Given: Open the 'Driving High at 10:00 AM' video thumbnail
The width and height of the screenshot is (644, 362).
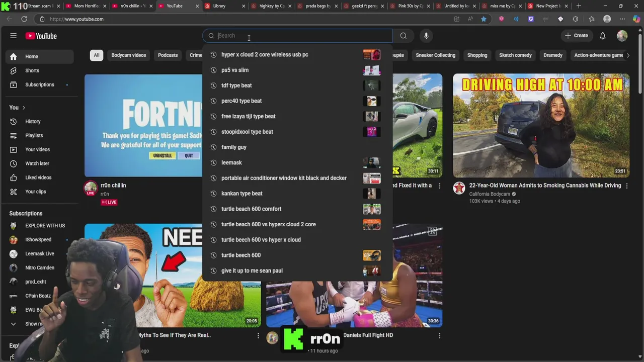Looking at the screenshot, I should point(541,125).
